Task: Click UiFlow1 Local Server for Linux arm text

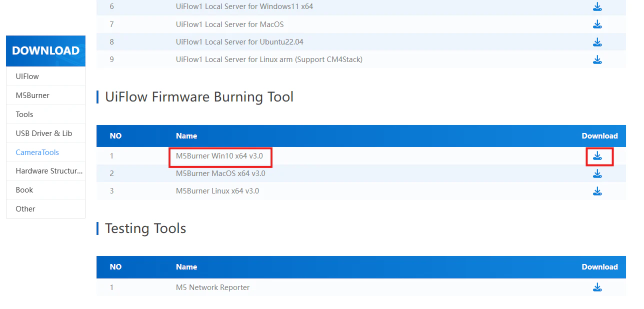Action: tap(269, 59)
